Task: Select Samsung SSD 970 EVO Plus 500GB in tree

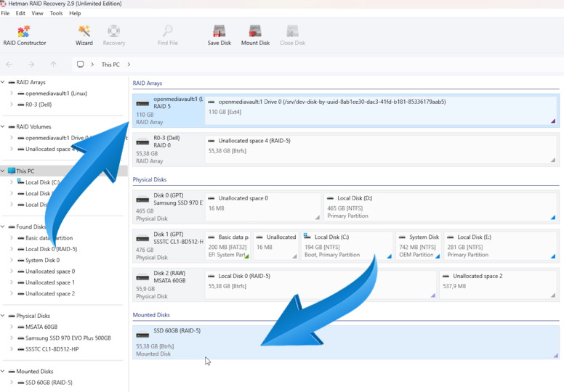Action: coord(68,338)
